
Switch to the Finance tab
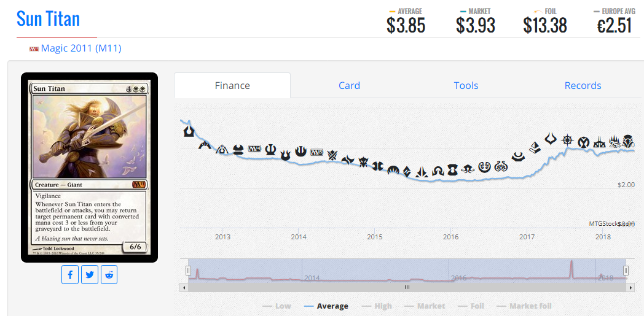232,86
